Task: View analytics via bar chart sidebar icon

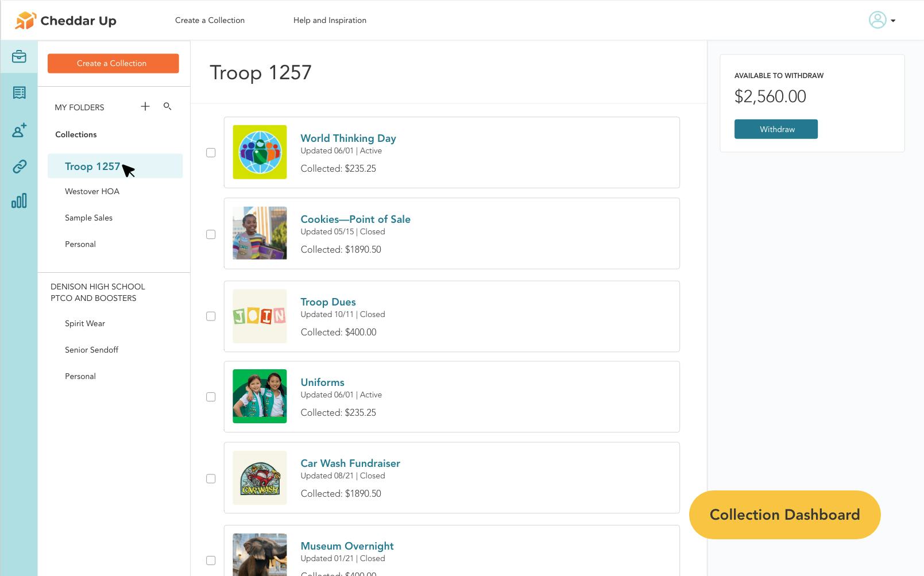Action: pos(19,201)
